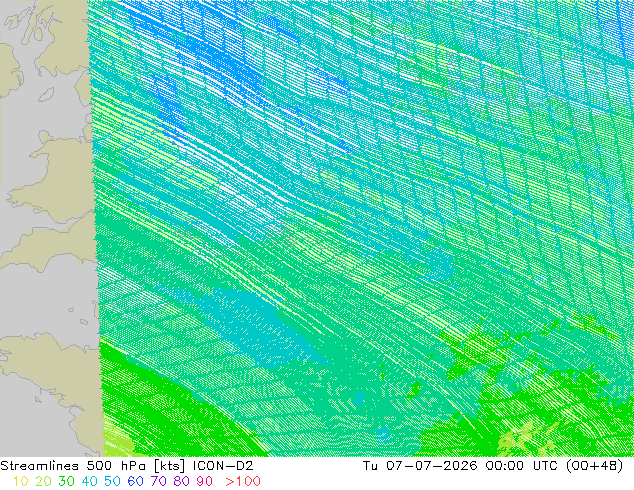Click the 'ICON-D2' model name label
This screenshot has width=634, height=490.
pyautogui.click(x=223, y=466)
